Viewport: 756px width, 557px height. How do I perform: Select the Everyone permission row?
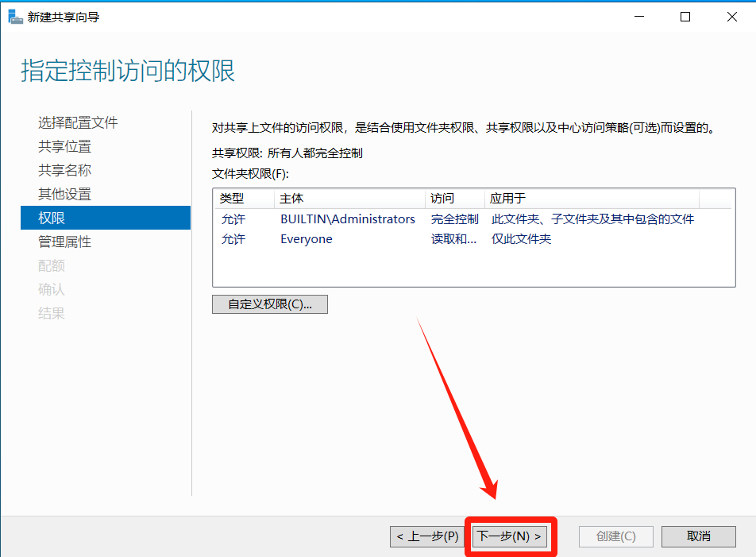click(307, 239)
